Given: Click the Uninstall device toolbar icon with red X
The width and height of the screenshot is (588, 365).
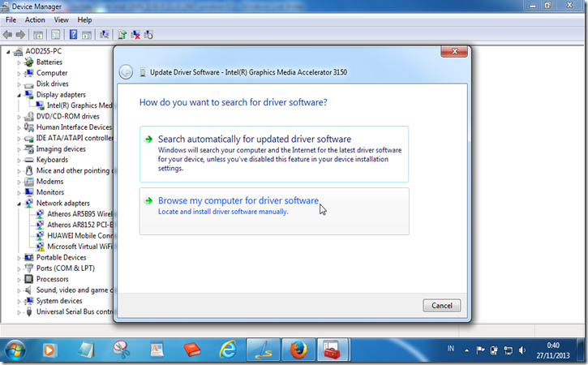Looking at the screenshot, I should point(135,35).
